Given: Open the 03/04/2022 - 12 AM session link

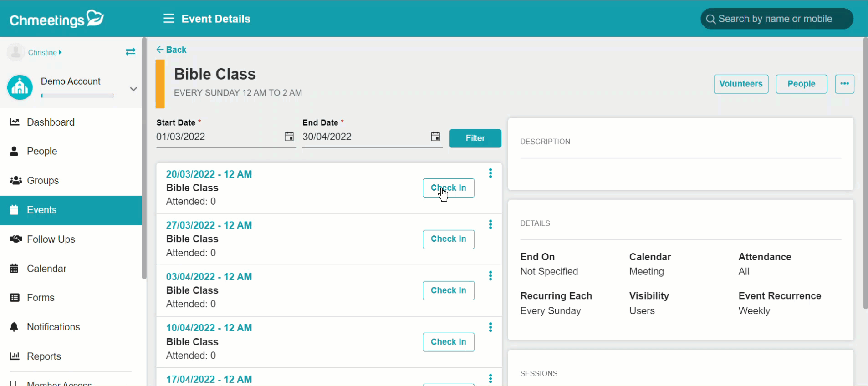Looking at the screenshot, I should click(x=209, y=276).
